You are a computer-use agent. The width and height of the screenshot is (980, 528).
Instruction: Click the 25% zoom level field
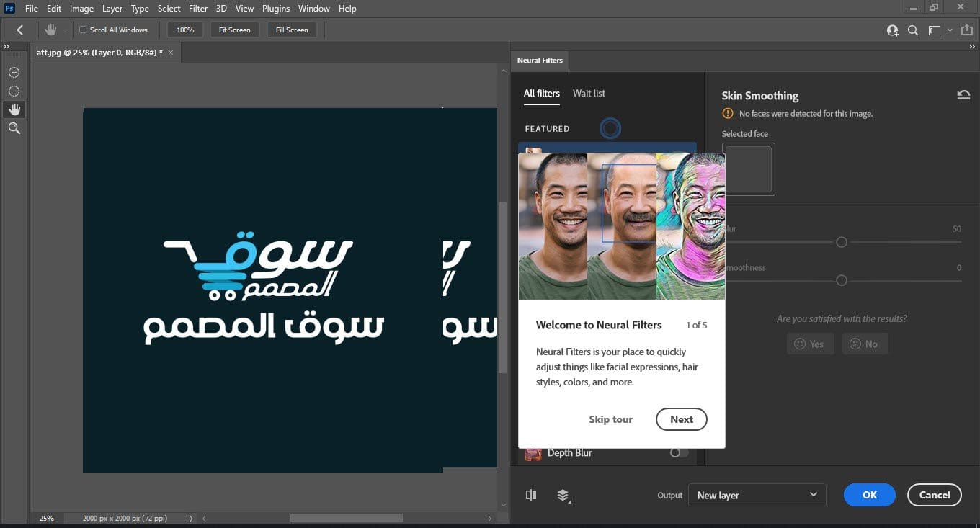point(46,518)
